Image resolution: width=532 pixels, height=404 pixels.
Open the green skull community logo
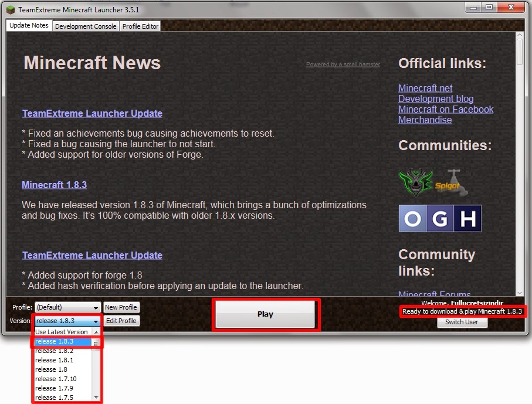click(416, 182)
